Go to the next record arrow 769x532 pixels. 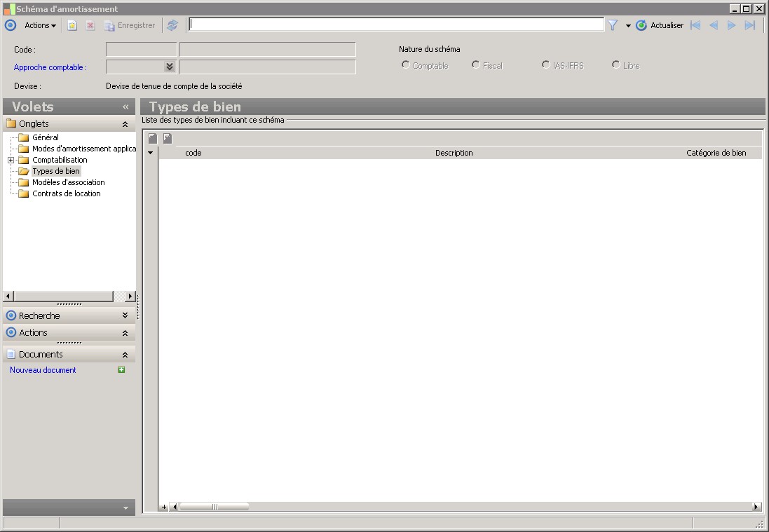732,25
